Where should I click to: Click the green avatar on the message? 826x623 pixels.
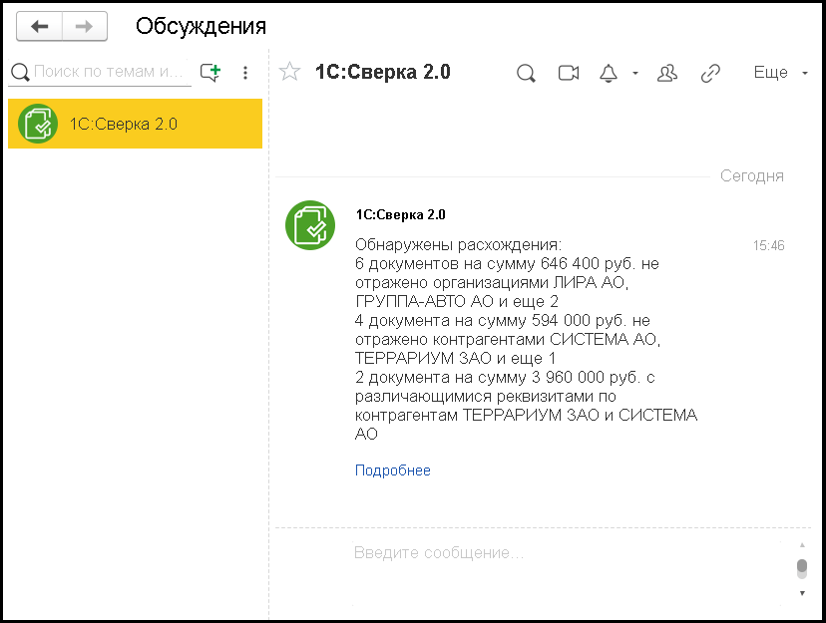[310, 225]
